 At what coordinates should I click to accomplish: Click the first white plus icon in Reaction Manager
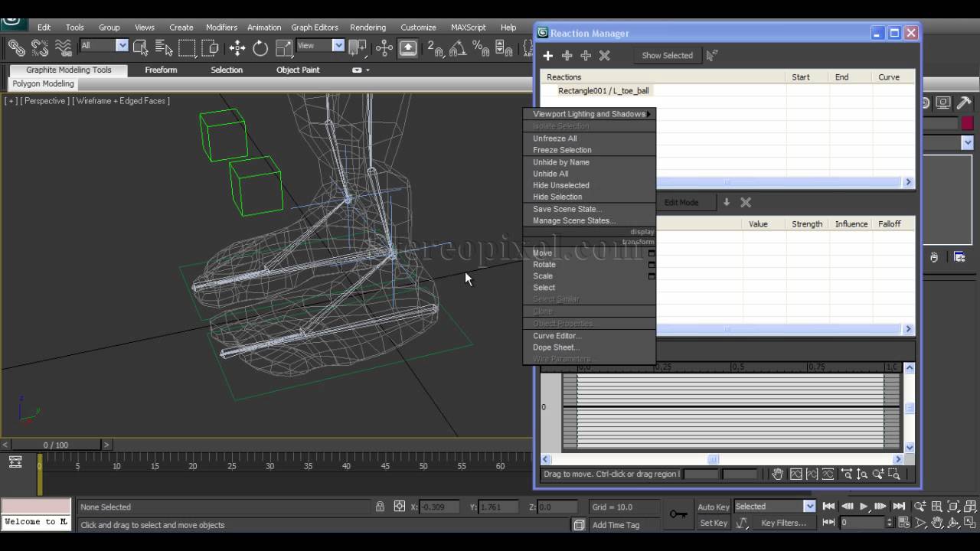pyautogui.click(x=547, y=55)
